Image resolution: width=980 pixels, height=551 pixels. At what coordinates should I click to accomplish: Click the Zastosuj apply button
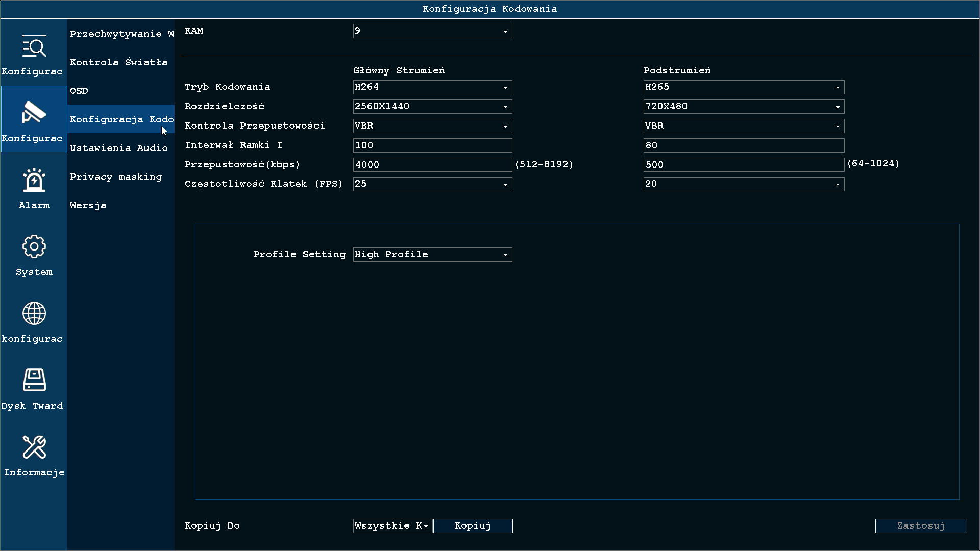[x=921, y=526]
